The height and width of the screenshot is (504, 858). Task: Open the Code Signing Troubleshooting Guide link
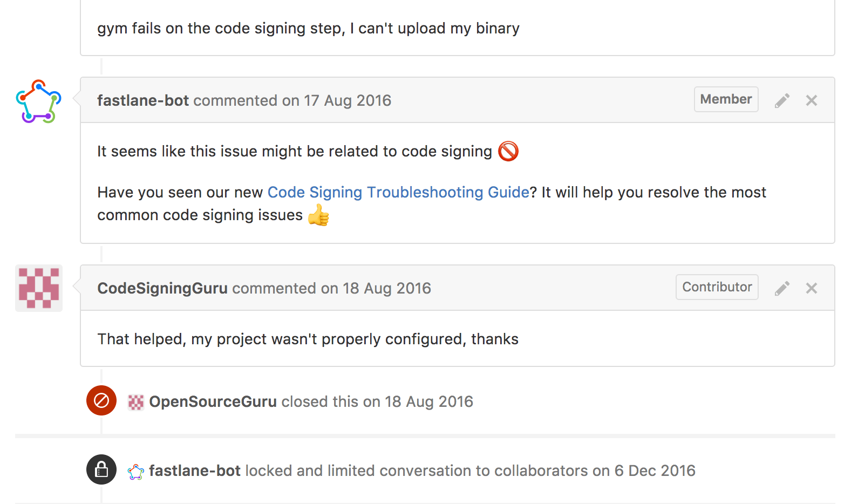(398, 192)
